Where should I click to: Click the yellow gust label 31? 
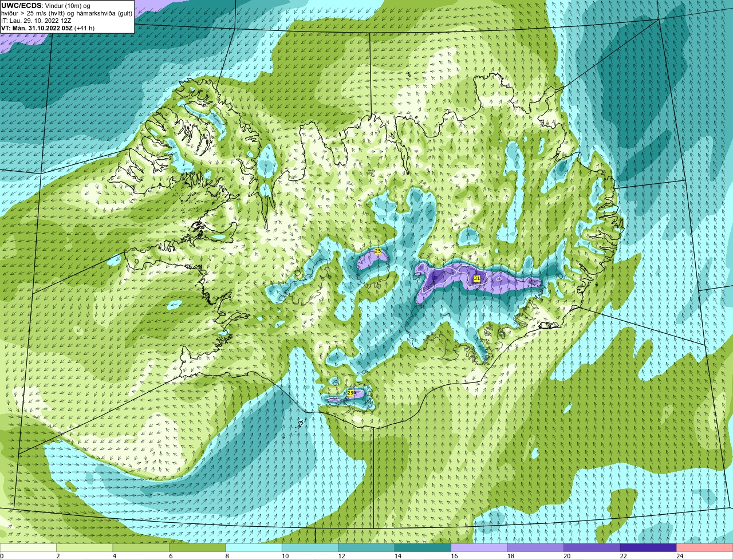pyautogui.click(x=476, y=278)
